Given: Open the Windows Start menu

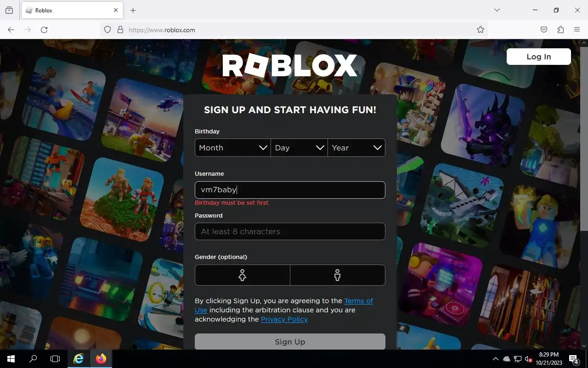Looking at the screenshot, I should (x=11, y=359).
